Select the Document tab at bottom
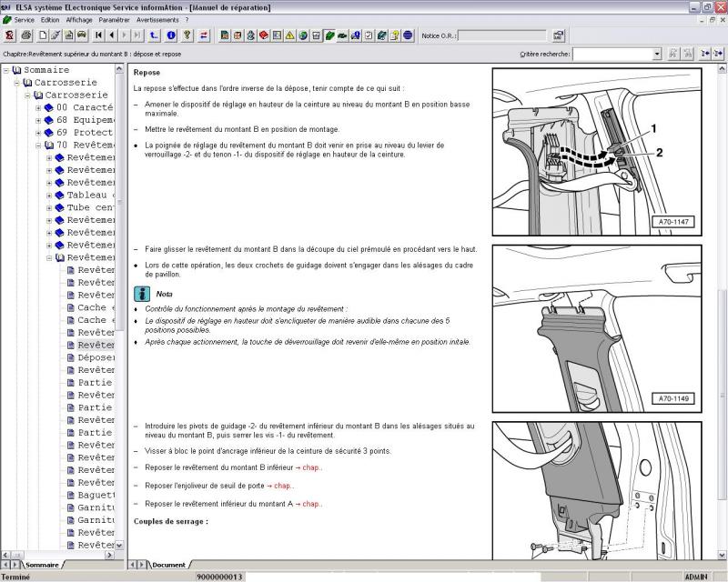 tap(168, 565)
